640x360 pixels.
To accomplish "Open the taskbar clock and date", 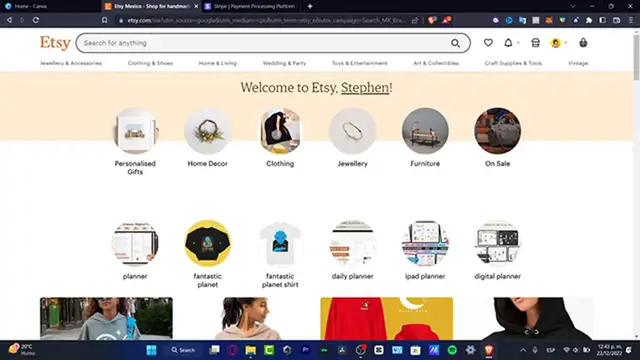I will coord(609,350).
